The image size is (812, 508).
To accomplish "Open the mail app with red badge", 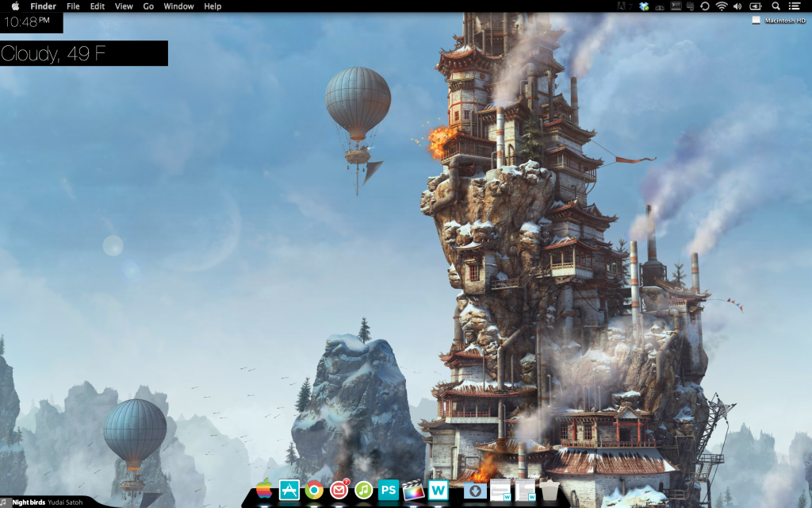I will tap(339, 489).
